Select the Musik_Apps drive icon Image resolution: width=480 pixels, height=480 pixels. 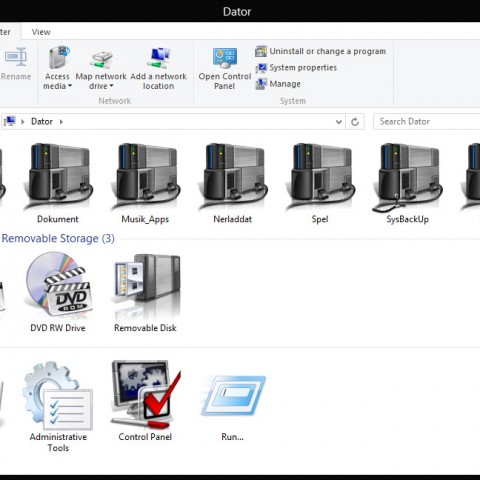(146, 176)
